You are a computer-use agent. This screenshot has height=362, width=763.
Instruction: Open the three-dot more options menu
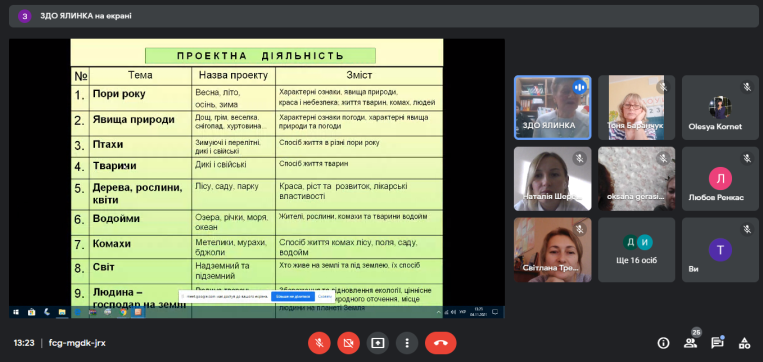[407, 343]
